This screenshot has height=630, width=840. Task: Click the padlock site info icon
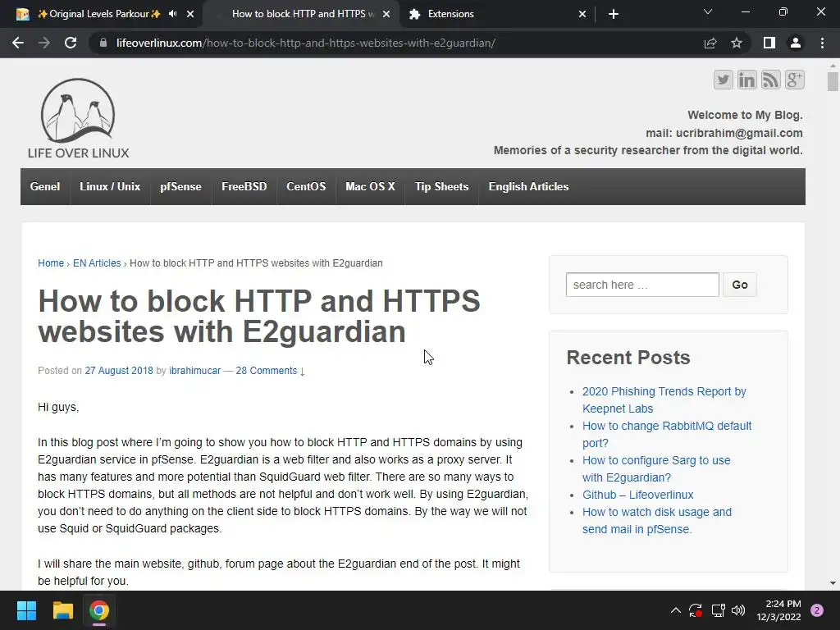click(103, 43)
